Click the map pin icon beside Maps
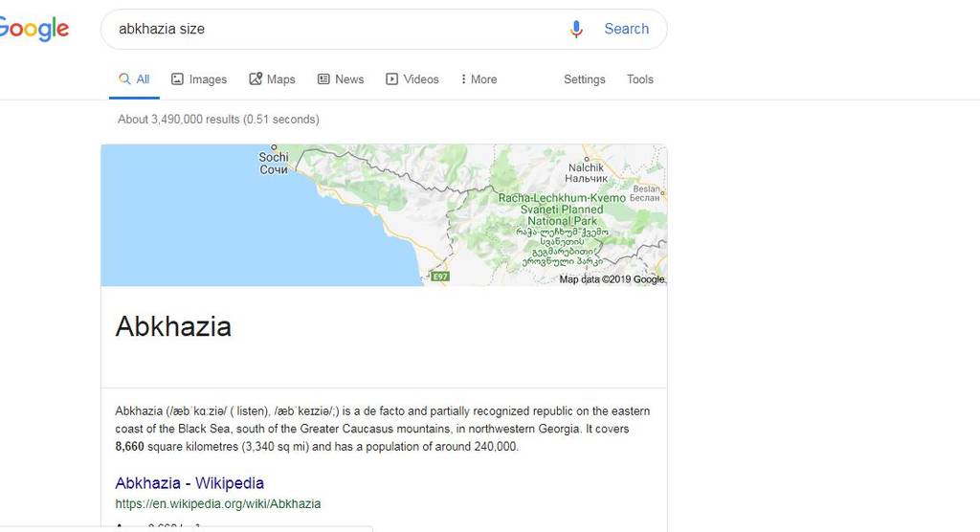Screen dimensions: 980x532 (256, 79)
